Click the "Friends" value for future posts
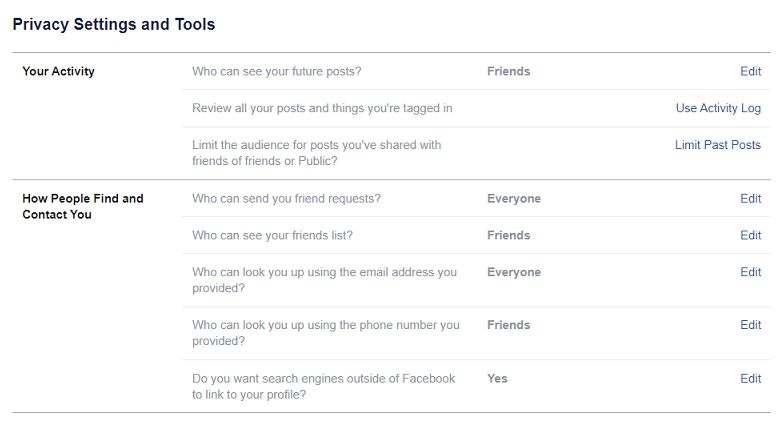Viewport: 782px width, 445px height. pos(508,71)
